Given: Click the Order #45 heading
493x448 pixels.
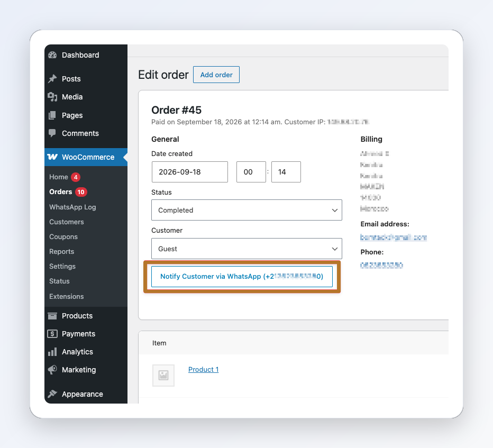Looking at the screenshot, I should [176, 111].
